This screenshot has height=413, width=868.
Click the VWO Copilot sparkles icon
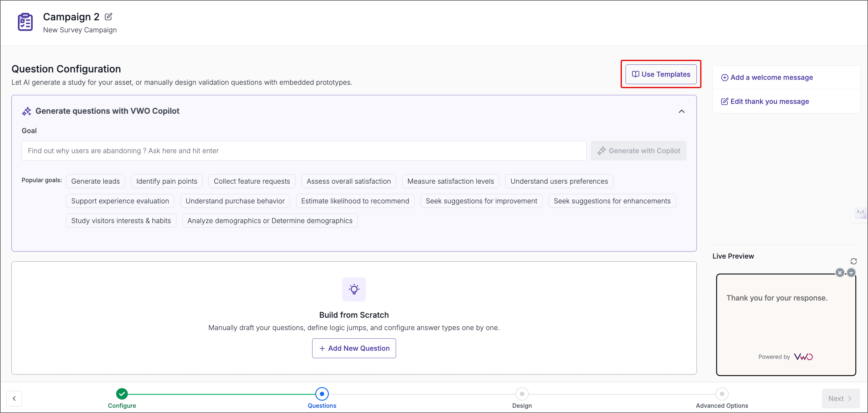[x=27, y=111]
